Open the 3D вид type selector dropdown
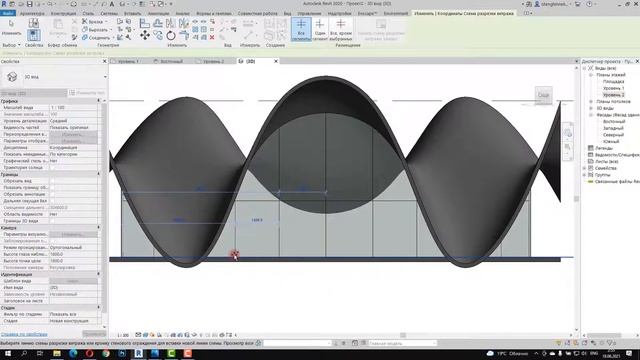 [105, 77]
